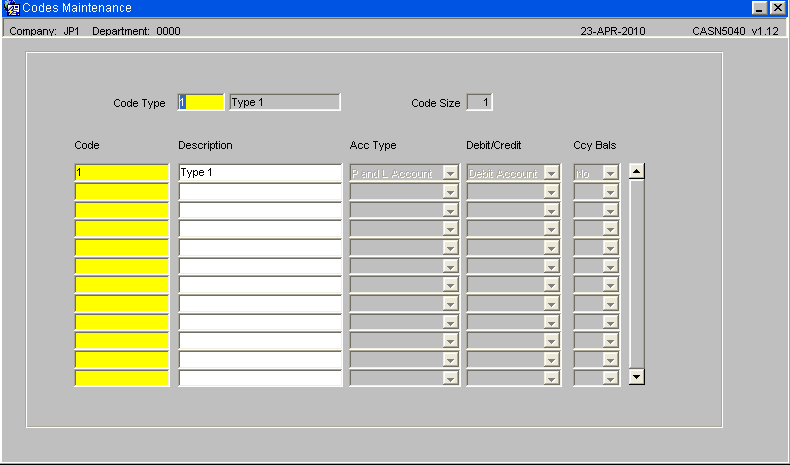Close the Codes Maintenance window
The height and width of the screenshot is (465, 790).
point(777,8)
